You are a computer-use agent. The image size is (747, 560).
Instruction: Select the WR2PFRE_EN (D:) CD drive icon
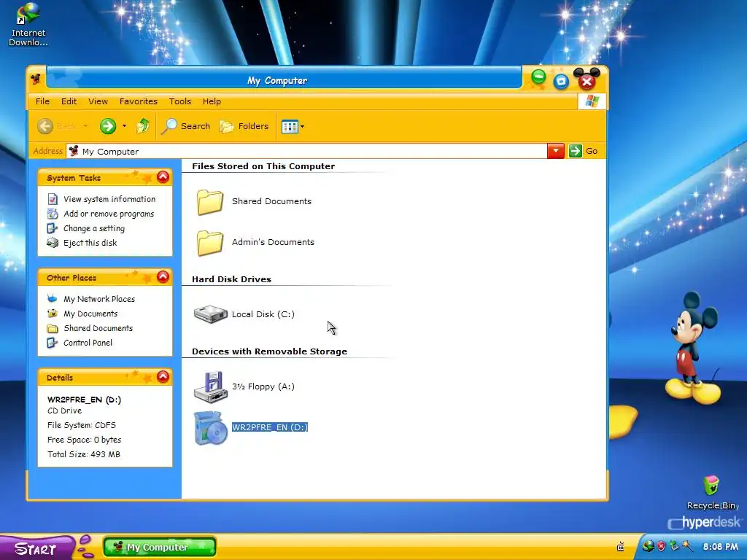pyautogui.click(x=211, y=428)
